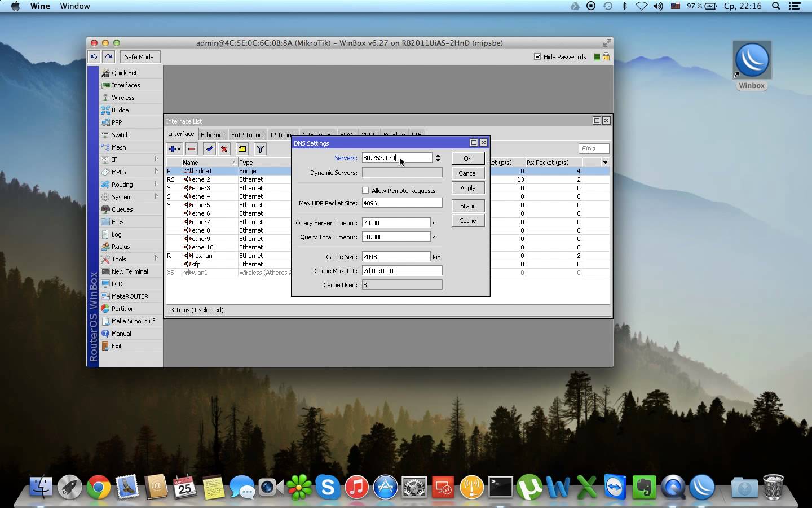Launch New Terminal from the sidebar
Screen dimensions: 812x508
(x=130, y=271)
